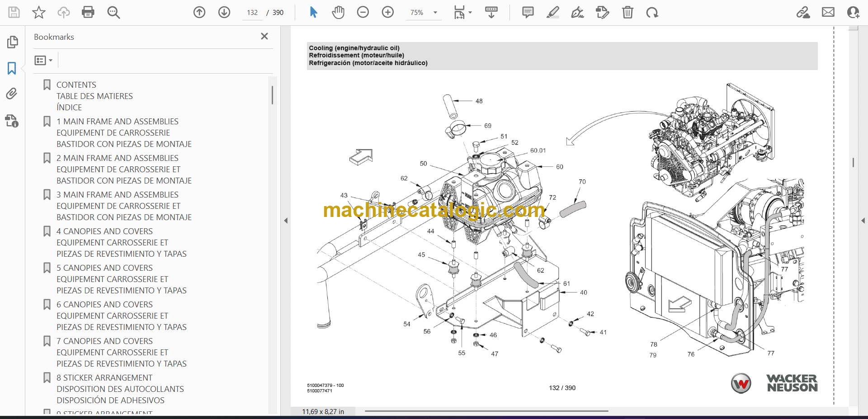Viewport: 868px width, 419px height.
Task: Open bookmark 8 STICKER ARRANGEMENT
Action: pos(104,378)
